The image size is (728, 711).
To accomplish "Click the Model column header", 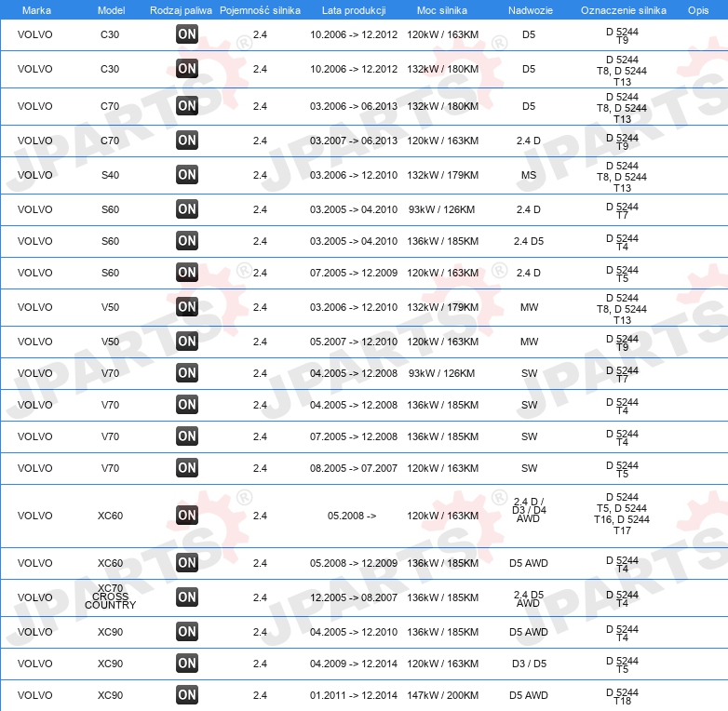I will pos(112,10).
